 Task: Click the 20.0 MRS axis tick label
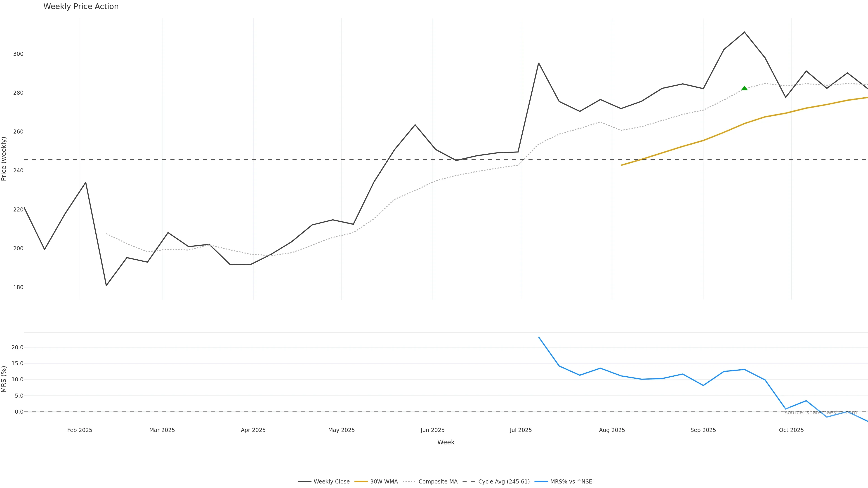[18, 347]
